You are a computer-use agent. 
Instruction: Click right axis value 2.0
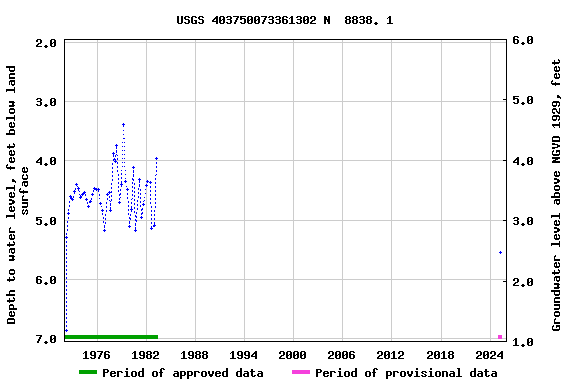tap(523, 282)
